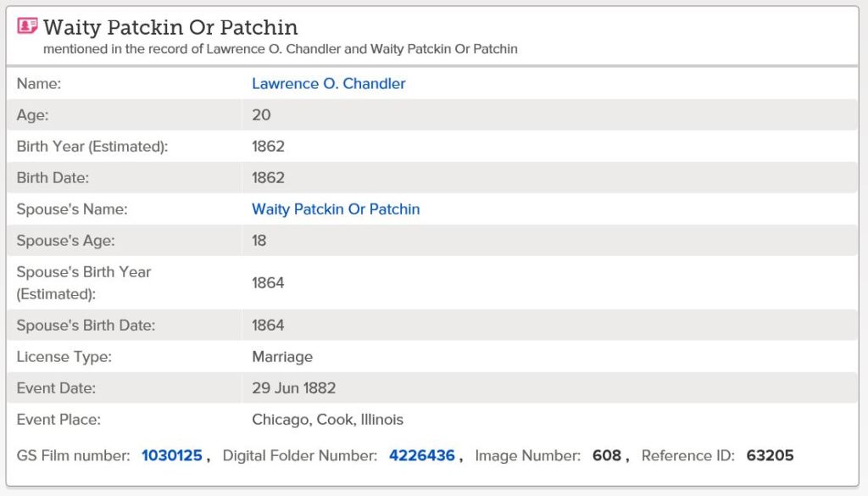
Task: Click the Event Place field label
Action: [59, 420]
